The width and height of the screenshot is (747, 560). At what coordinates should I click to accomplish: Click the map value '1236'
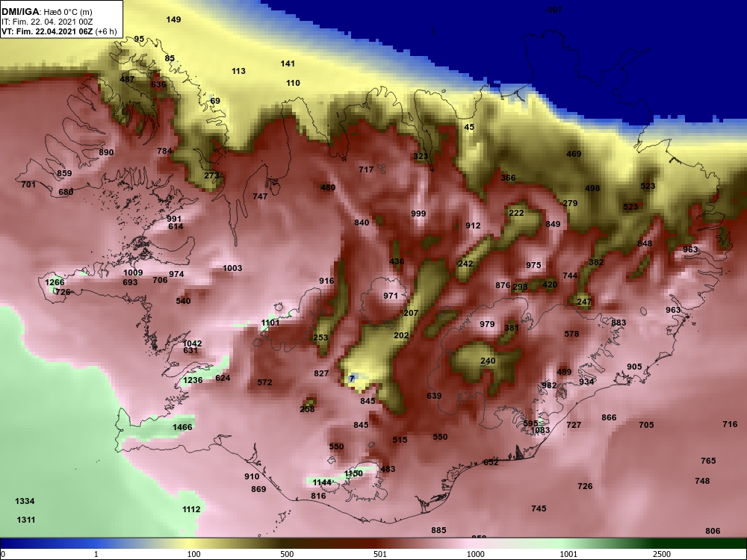[193, 380]
